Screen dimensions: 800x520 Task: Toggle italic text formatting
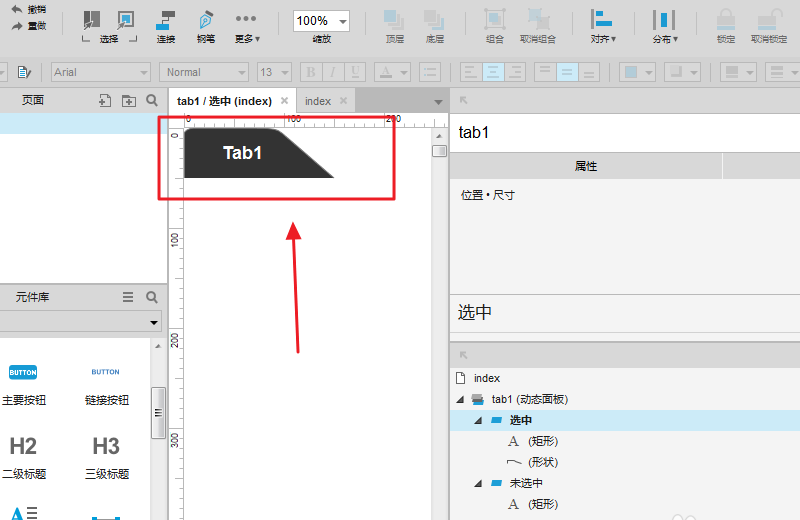[332, 72]
